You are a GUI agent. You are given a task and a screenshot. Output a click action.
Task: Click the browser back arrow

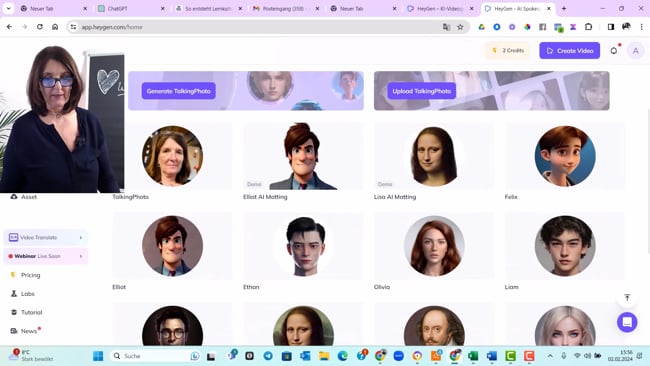[x=10, y=27]
